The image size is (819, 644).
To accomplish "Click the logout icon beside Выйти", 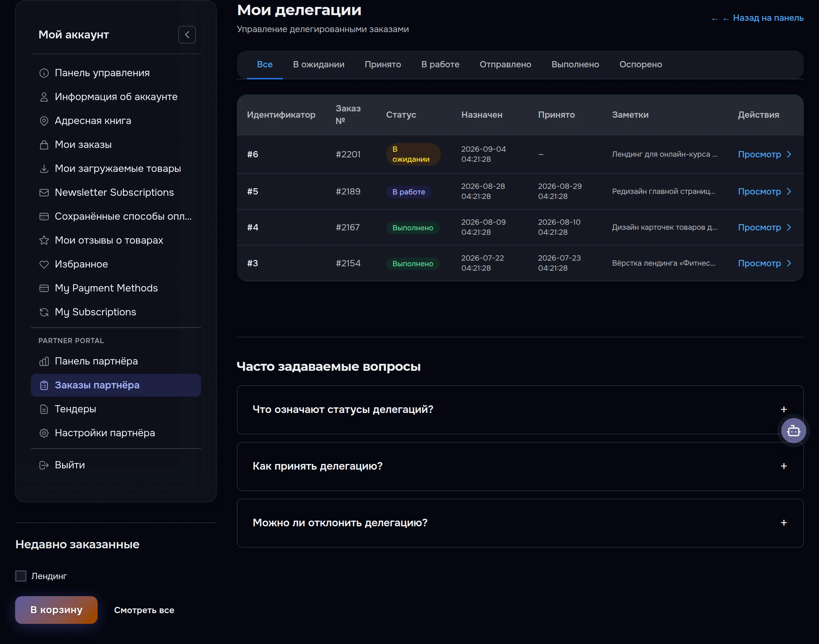I will click(x=44, y=465).
